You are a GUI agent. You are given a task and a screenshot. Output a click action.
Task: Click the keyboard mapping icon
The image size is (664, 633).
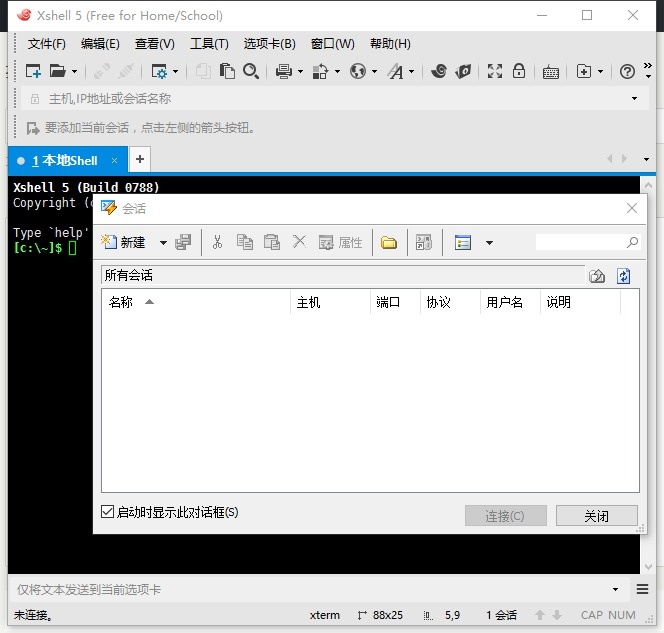pos(551,72)
